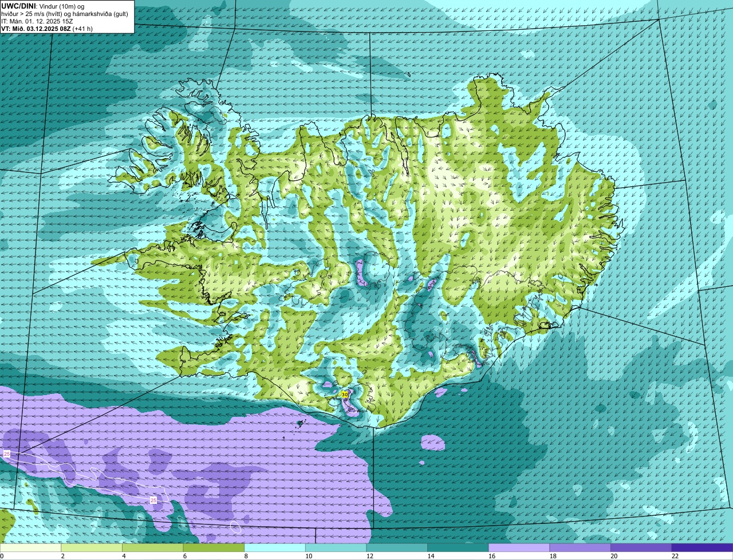Viewport: 733px width, 560px height.
Task: Click the legend tick label 16
Action: [x=491, y=556]
